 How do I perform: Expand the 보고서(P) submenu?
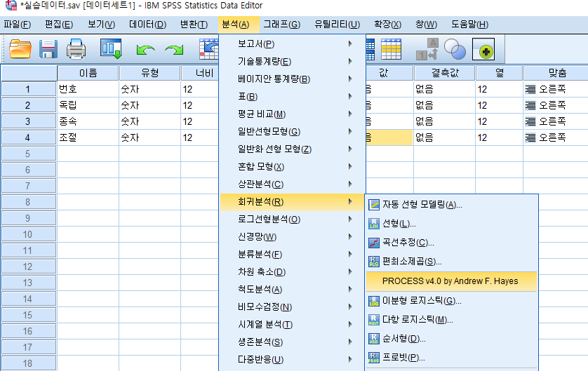(x=292, y=44)
